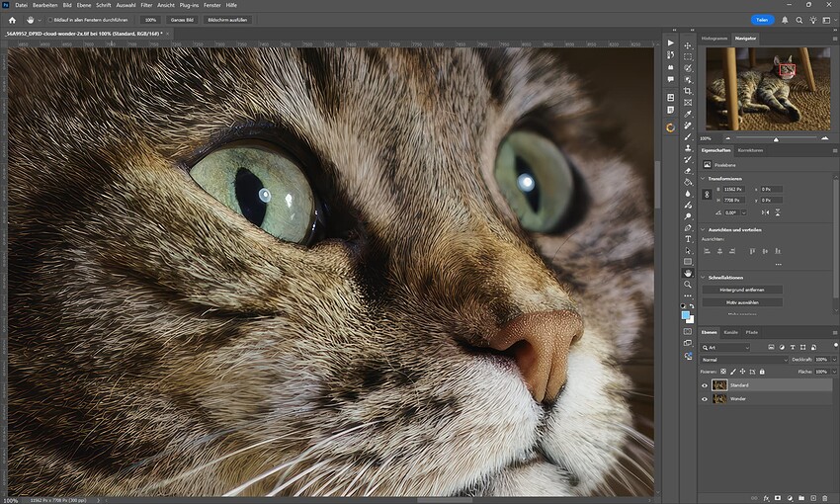The height and width of the screenshot is (504, 840).
Task: Enable 'Bildlauf in allen Fenstern durchführen' checkbox
Action: coord(49,20)
